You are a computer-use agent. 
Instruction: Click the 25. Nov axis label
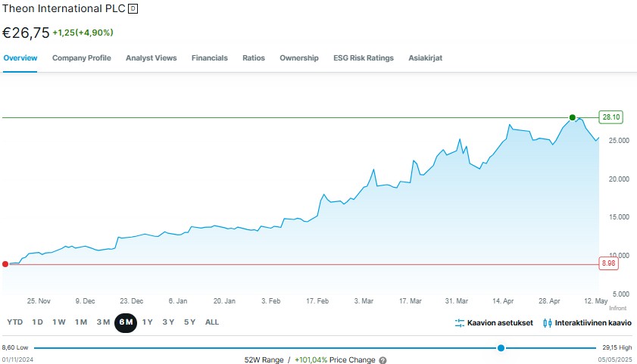(x=39, y=301)
